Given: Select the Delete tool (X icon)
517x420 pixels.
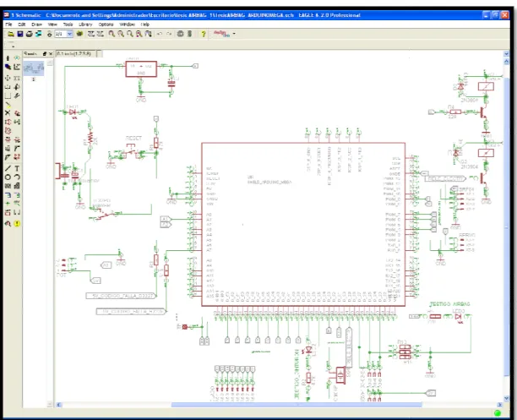Looking at the screenshot, I should [x=8, y=113].
